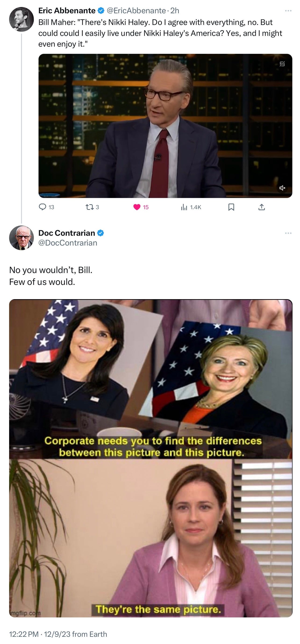Image resolution: width=300 pixels, height=644 pixels.
Task: Open captions-off icon on the video
Action: (x=282, y=64)
